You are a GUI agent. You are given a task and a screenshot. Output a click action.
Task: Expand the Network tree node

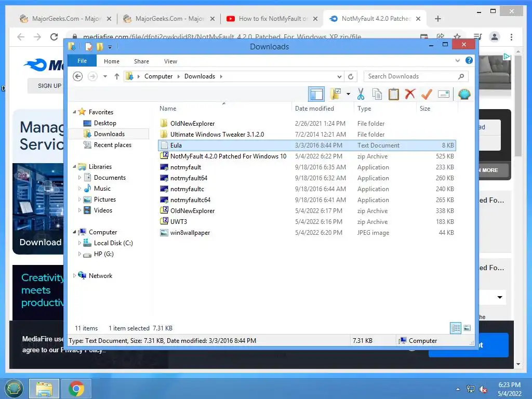tap(75, 275)
